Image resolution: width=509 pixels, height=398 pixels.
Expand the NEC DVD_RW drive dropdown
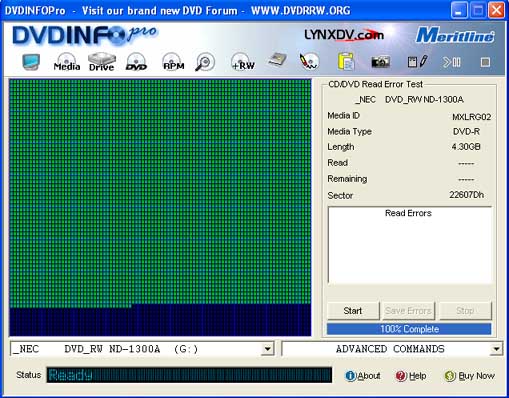[267, 349]
